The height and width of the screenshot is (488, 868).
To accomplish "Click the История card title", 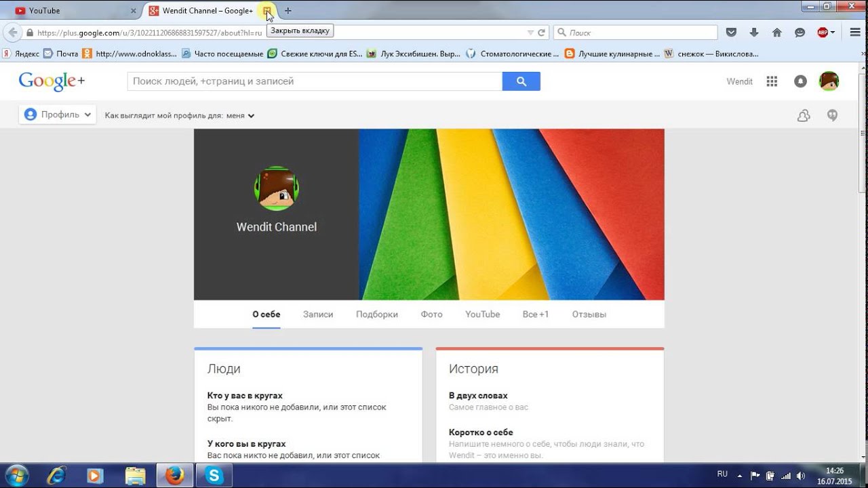I will 473,369.
